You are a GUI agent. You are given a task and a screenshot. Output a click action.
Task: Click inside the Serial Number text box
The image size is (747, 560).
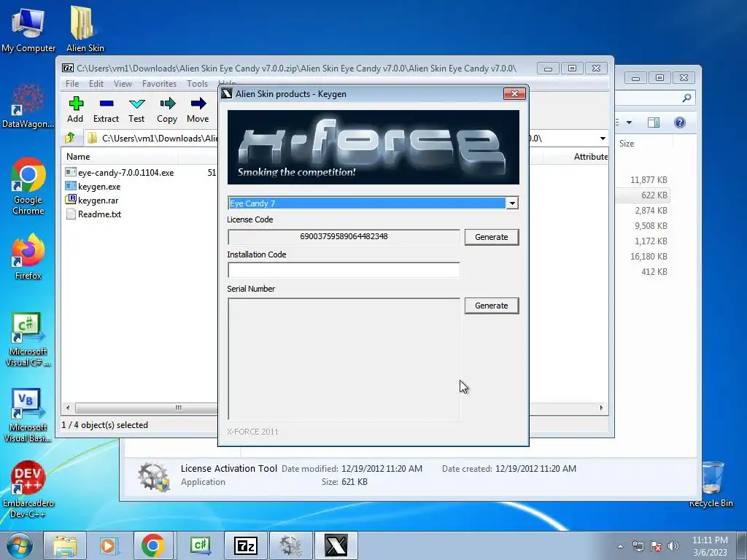click(344, 359)
